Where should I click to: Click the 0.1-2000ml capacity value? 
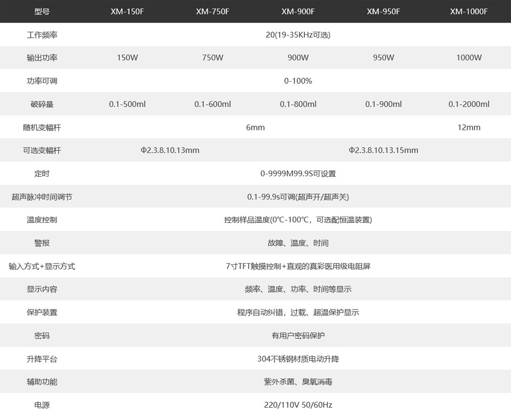point(469,104)
